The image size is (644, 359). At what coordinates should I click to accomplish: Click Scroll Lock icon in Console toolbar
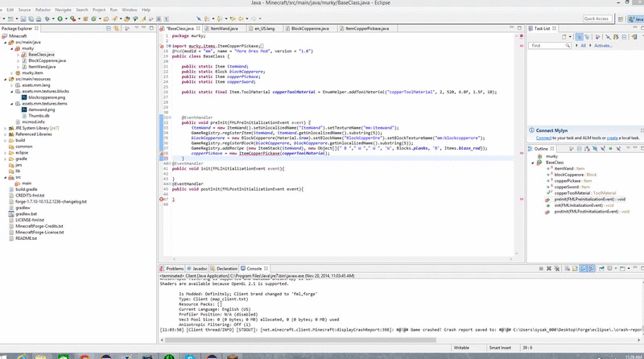point(575,268)
